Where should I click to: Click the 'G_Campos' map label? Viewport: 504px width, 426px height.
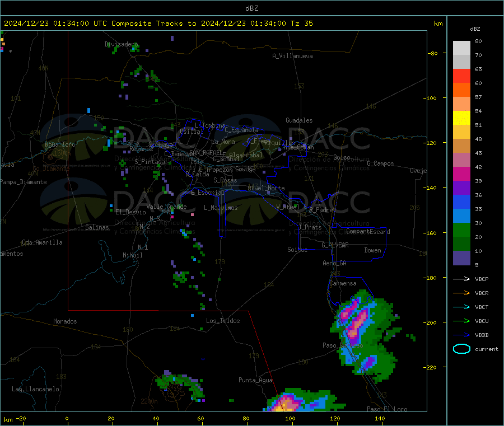click(381, 163)
